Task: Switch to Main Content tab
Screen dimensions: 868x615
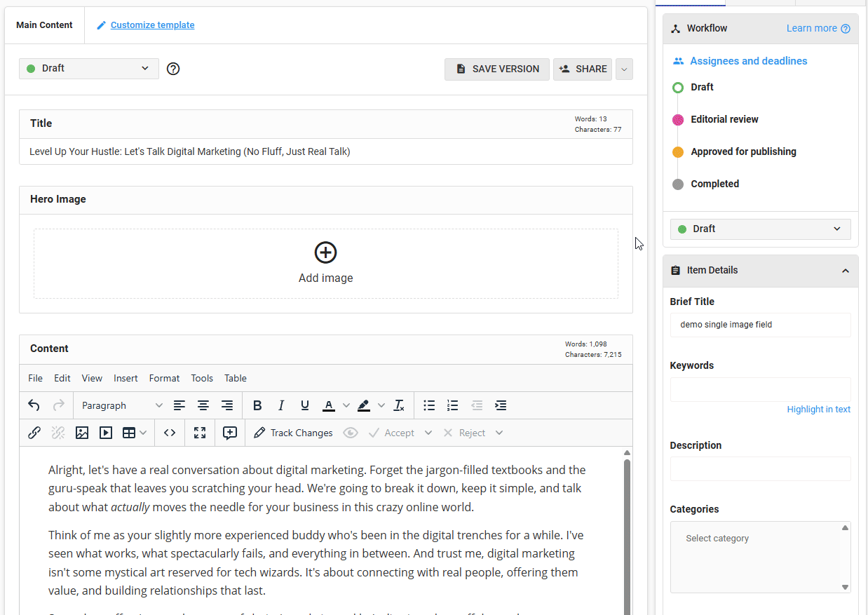Action: (x=44, y=25)
